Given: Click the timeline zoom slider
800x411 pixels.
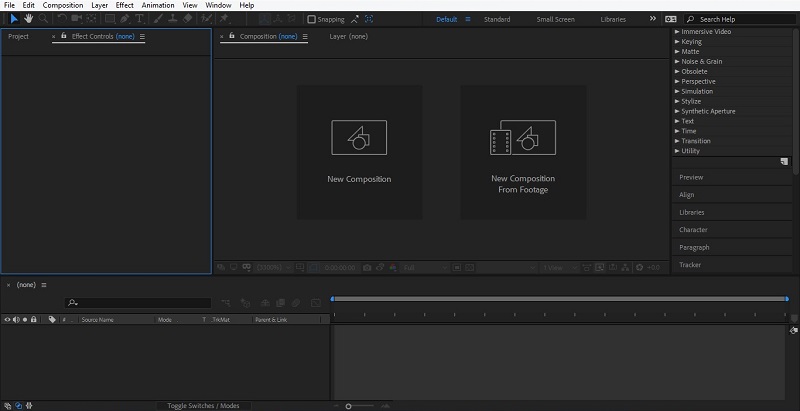Looking at the screenshot, I should pyautogui.click(x=348, y=405).
